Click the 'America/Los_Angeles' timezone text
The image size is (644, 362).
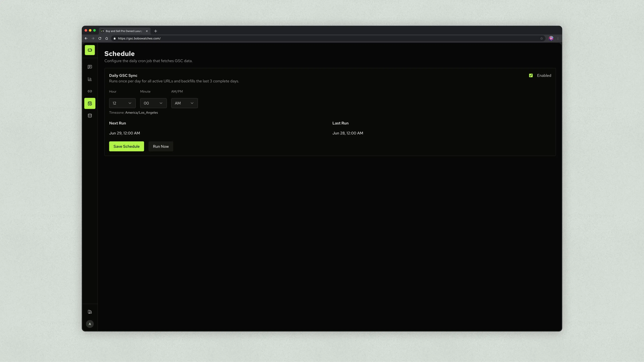[x=142, y=113]
